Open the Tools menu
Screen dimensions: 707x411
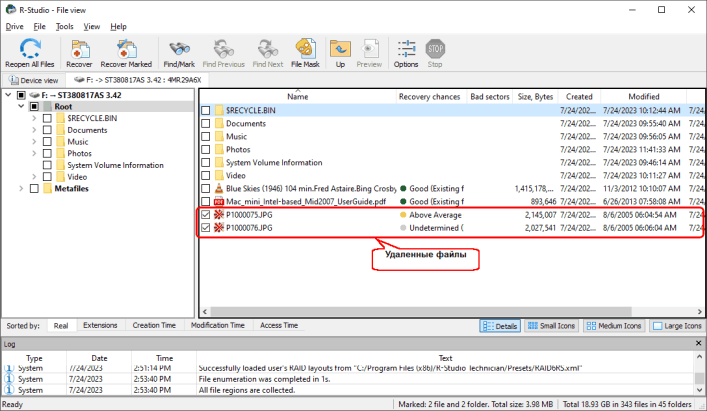(x=64, y=27)
